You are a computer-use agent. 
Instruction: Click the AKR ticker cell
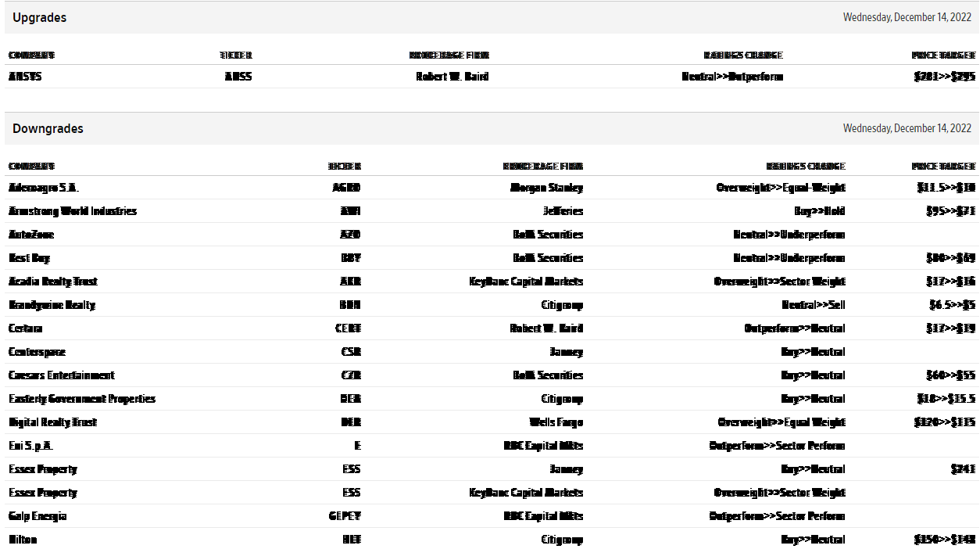351,282
